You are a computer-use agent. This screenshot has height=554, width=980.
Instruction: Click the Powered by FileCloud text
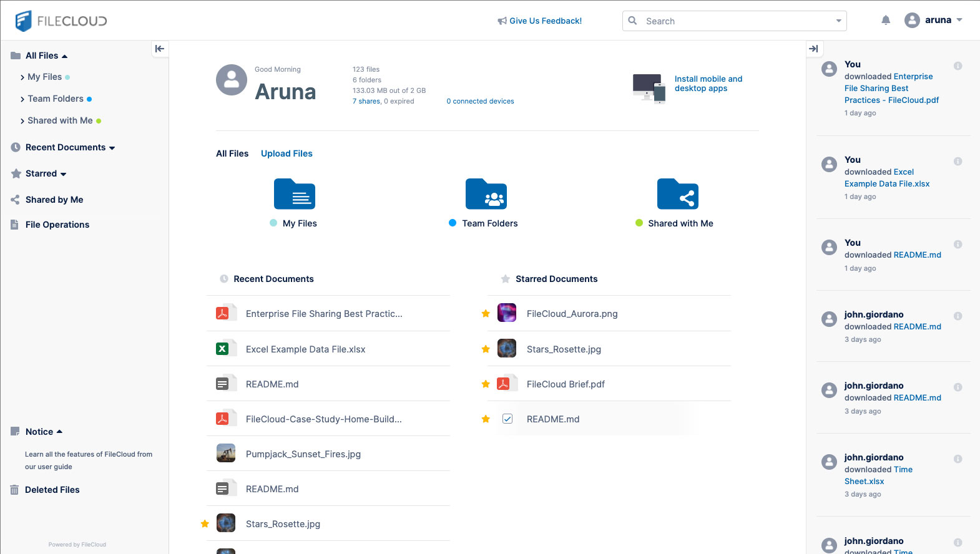77,545
